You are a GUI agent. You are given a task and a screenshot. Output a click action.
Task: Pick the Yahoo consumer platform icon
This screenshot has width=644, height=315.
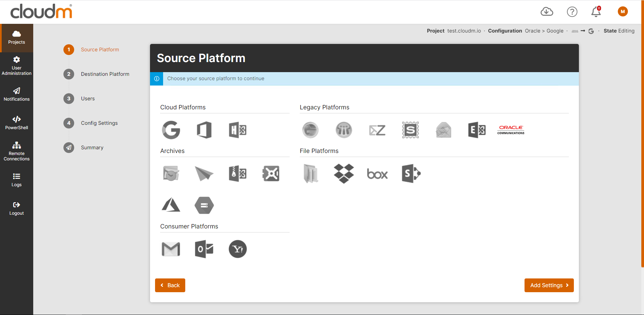click(238, 249)
